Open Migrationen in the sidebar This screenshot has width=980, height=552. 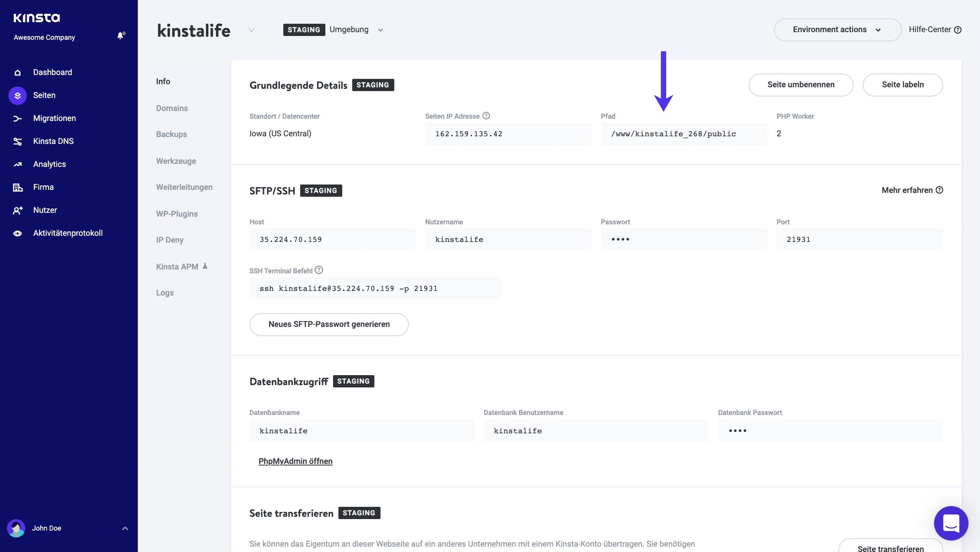coord(54,118)
